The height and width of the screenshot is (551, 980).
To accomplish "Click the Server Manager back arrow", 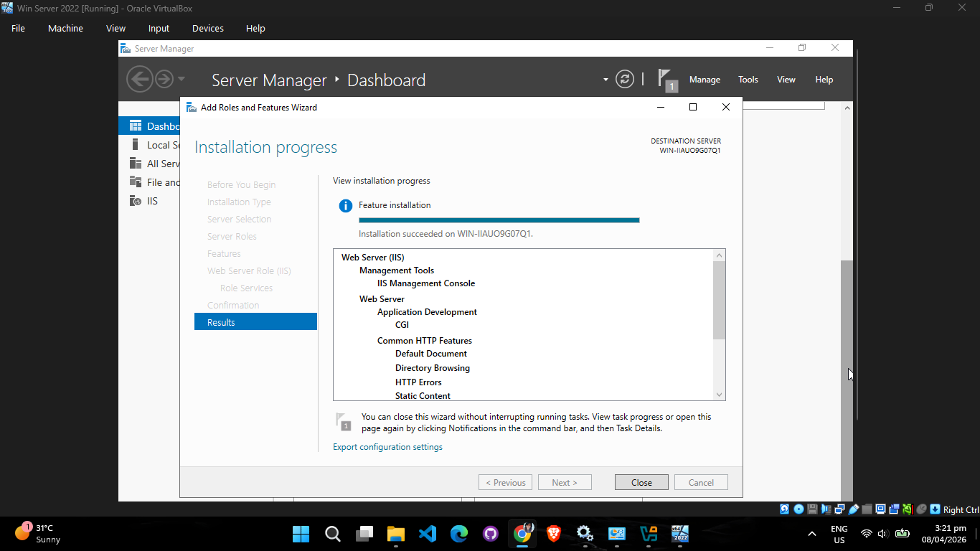I will (140, 79).
